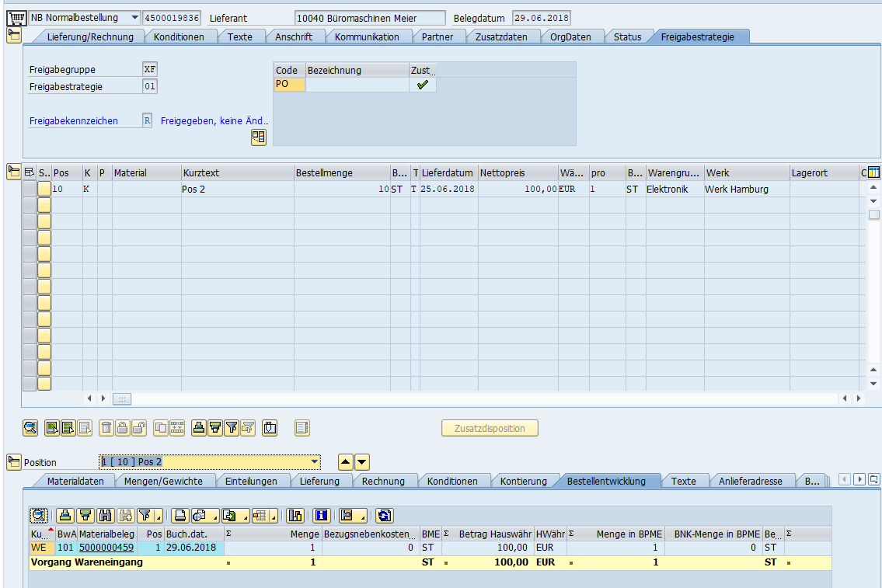The width and height of the screenshot is (882, 588).
Task: Click the details magnifier icon above Position
Action: tap(30, 427)
